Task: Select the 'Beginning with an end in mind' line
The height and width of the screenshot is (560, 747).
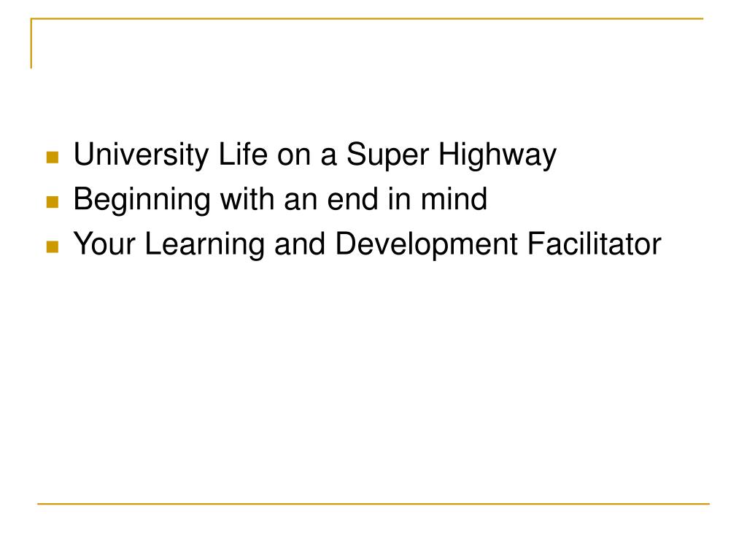Action: click(280, 200)
